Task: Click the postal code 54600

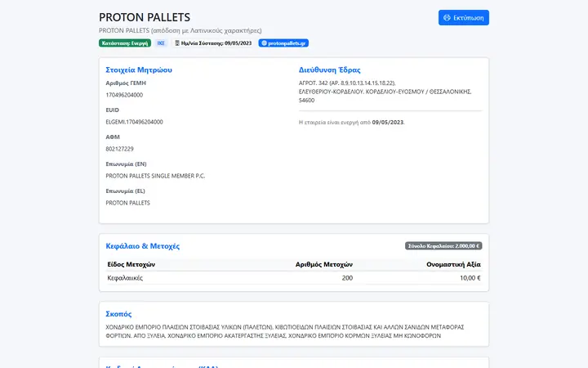Action: click(x=306, y=101)
